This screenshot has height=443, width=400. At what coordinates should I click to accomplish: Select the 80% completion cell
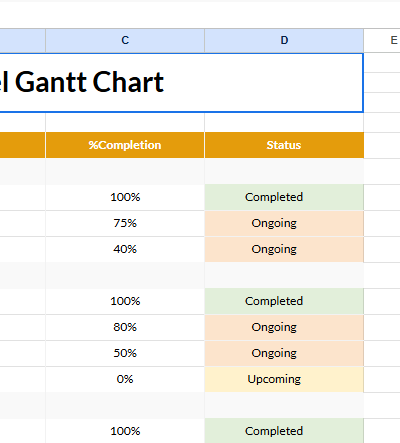pyautogui.click(x=125, y=327)
